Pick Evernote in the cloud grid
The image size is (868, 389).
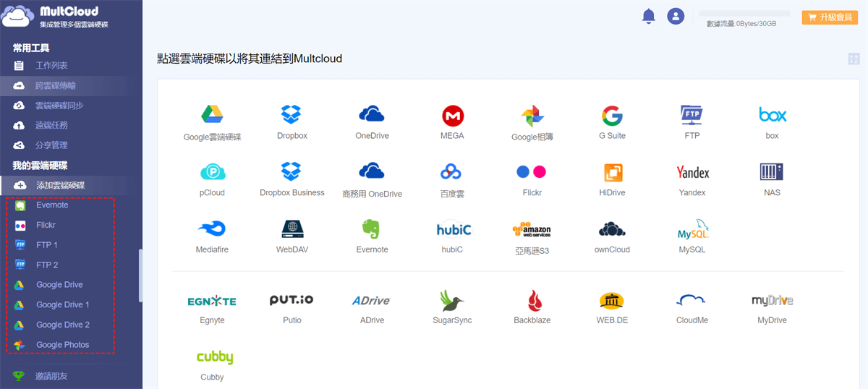(x=372, y=229)
